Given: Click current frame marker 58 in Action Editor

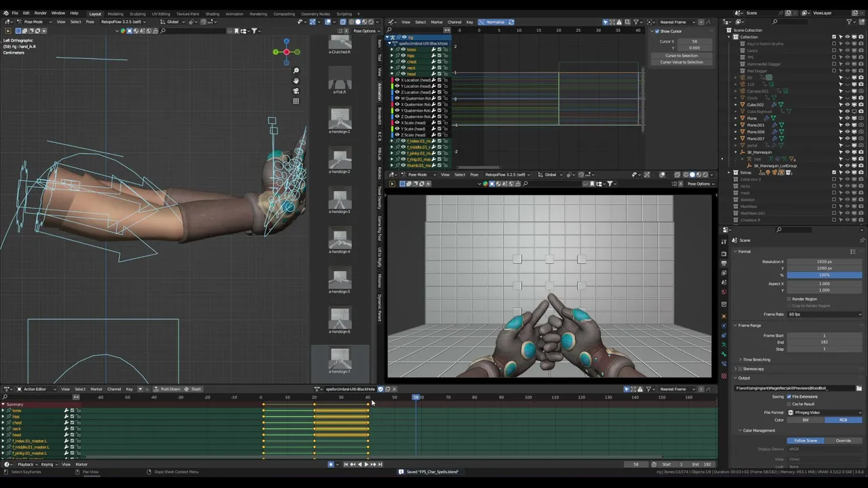Looking at the screenshot, I should tap(416, 397).
